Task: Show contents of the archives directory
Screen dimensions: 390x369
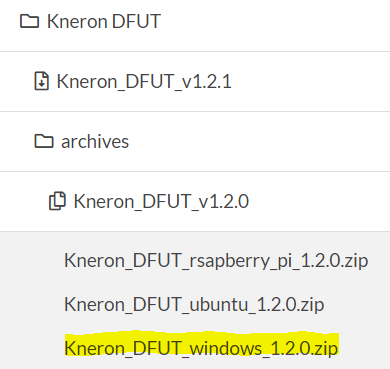Action: 95,141
